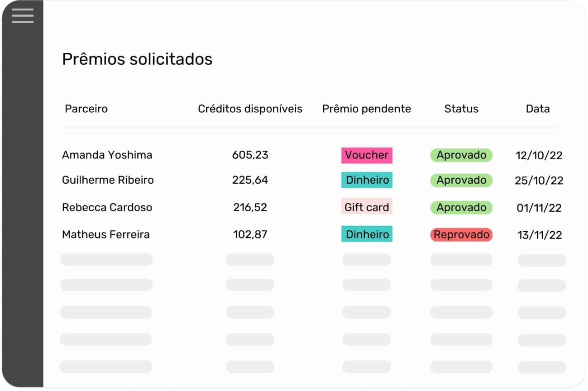Screen dimensions: 588x391
Task: Open the hamburger navigation menu
Action: coord(22,15)
